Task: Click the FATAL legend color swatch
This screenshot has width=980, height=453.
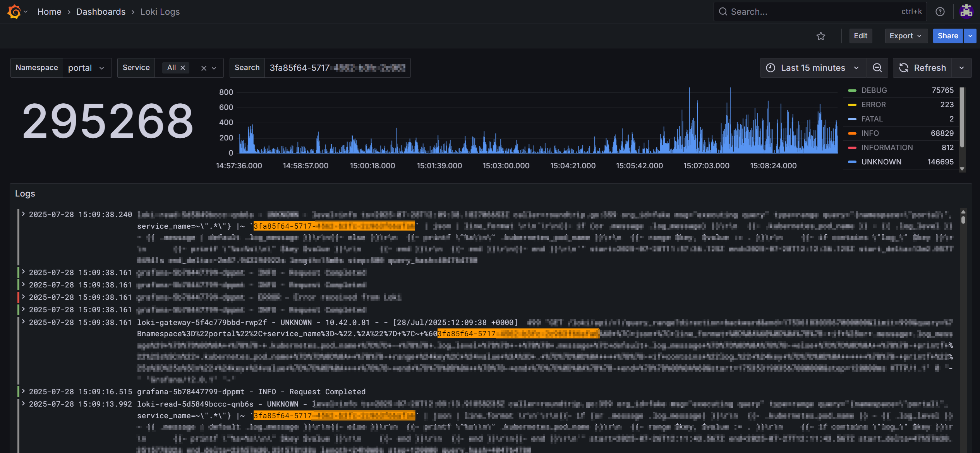Action: click(852, 119)
